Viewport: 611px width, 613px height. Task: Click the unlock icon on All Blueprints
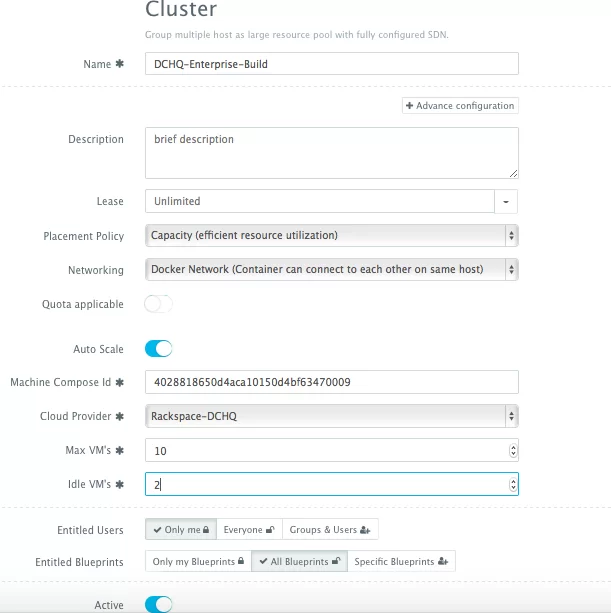[336, 561]
